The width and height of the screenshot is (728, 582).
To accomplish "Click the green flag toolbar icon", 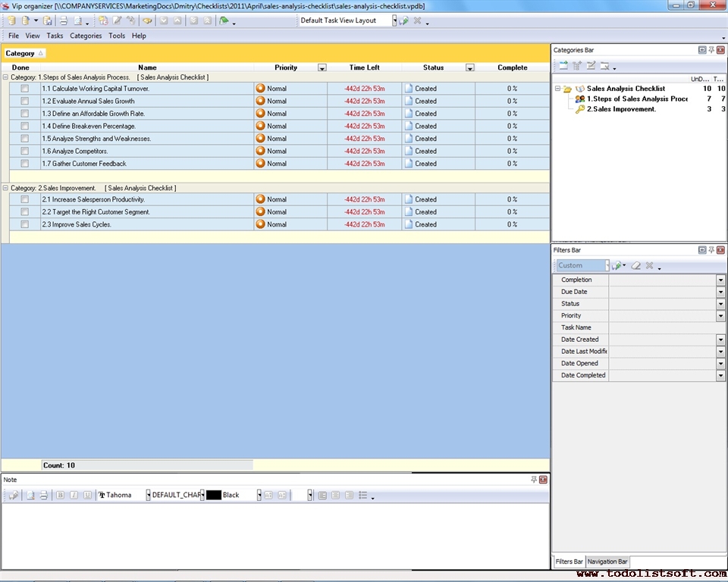I will [x=224, y=20].
